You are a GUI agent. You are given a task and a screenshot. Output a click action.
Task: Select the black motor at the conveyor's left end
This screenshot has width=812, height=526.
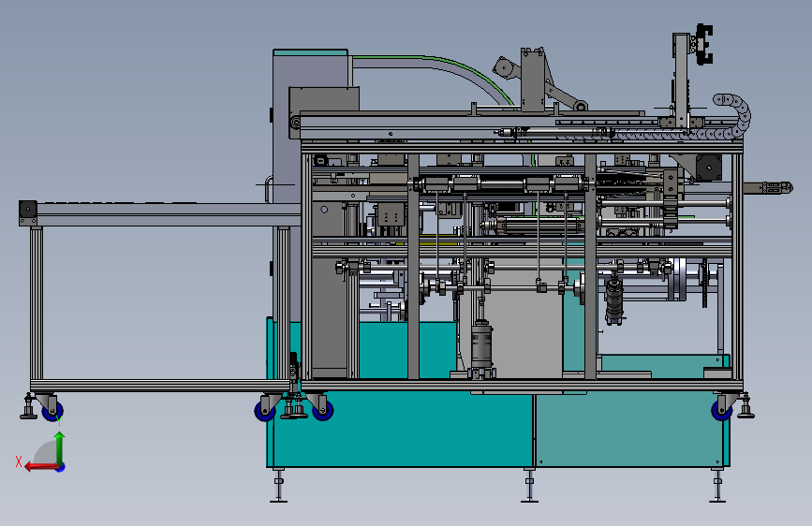click(28, 210)
